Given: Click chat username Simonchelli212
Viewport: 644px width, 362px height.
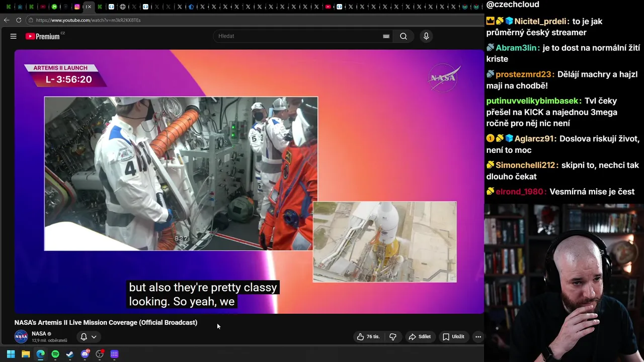Looking at the screenshot, I should [x=525, y=165].
